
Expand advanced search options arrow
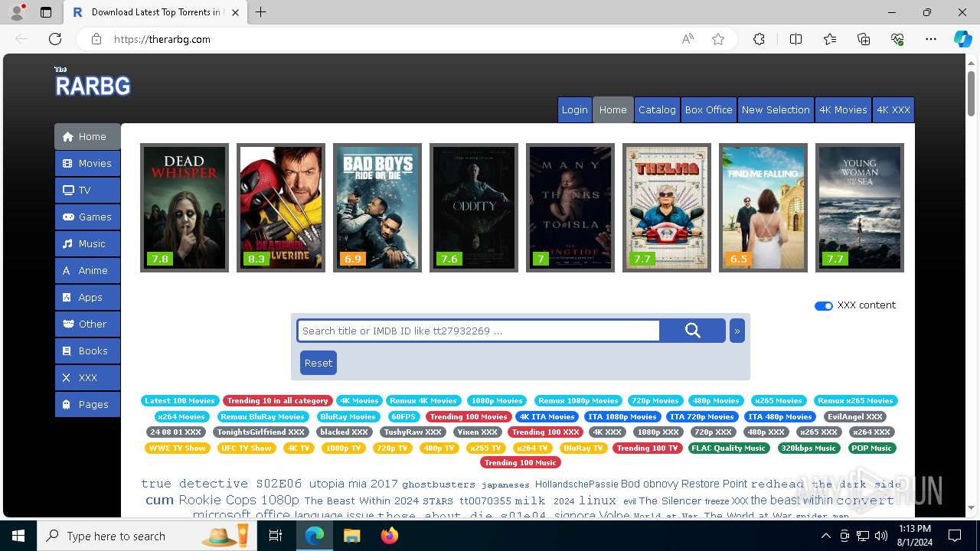737,331
